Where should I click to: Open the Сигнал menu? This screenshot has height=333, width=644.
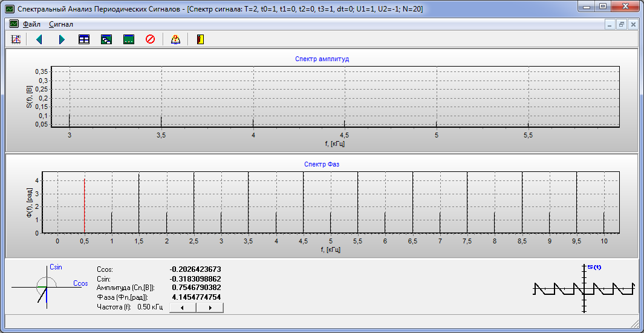61,24
